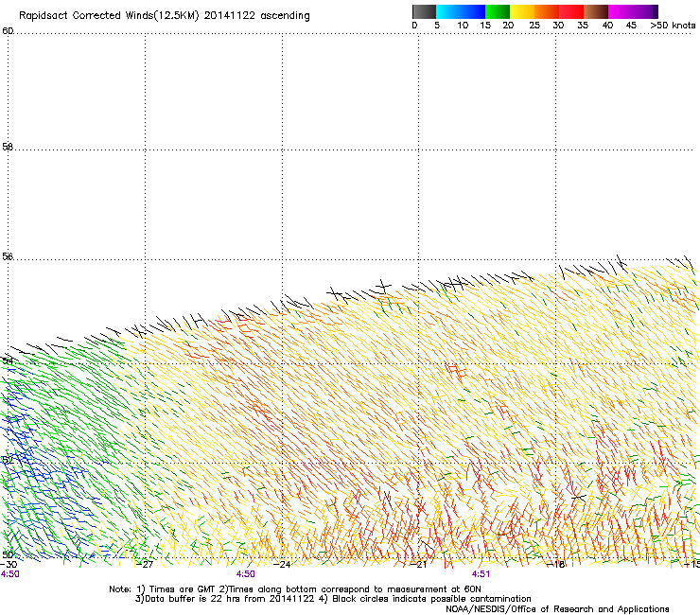Image resolution: width=700 pixels, height=615 pixels.
Task: Click the date text '20141122 ascending'
Action: point(256,16)
